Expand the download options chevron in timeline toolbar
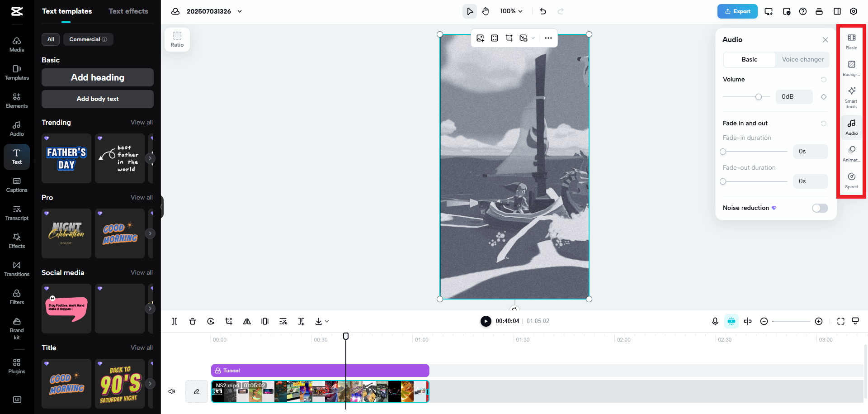The image size is (868, 414). tap(327, 321)
